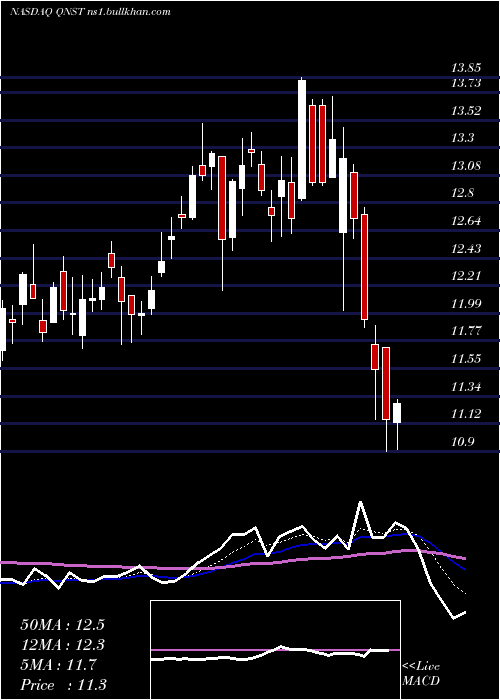The width and height of the screenshot is (500, 700).
Task: Select the 13.85 price axis label
Action: coord(466,68)
